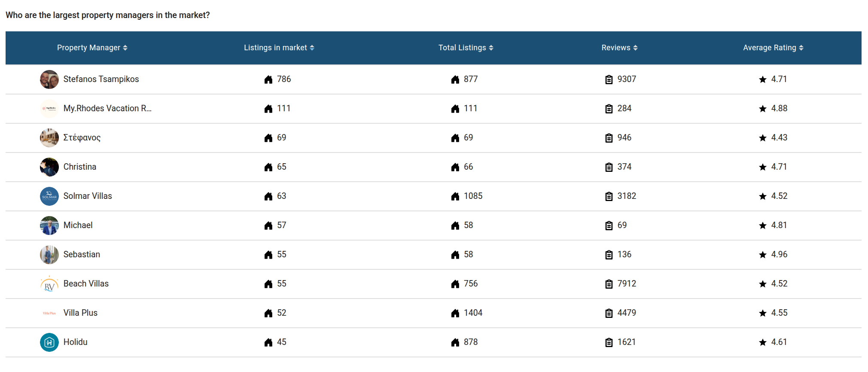Click Michael's 69 reviews value
This screenshot has width=868, height=372.
point(622,225)
